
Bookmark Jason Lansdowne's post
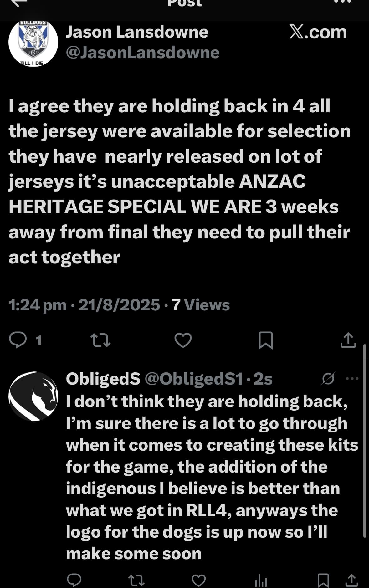[266, 340]
